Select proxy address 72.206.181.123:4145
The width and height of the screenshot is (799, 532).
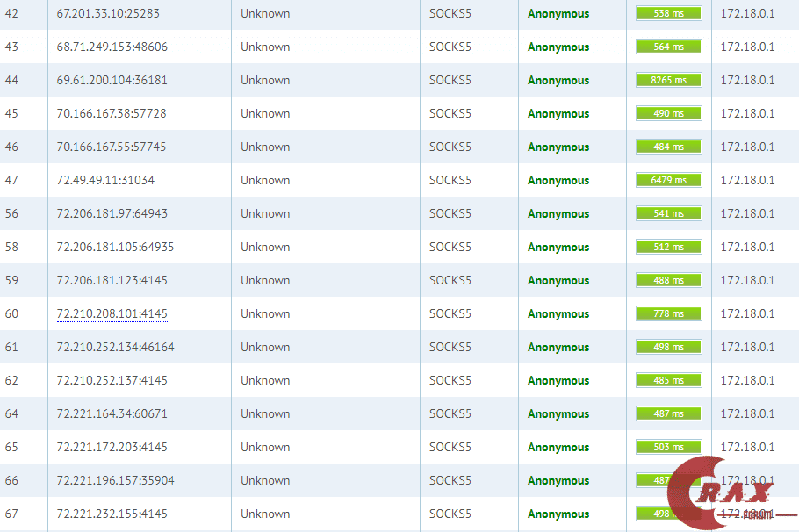point(112,281)
